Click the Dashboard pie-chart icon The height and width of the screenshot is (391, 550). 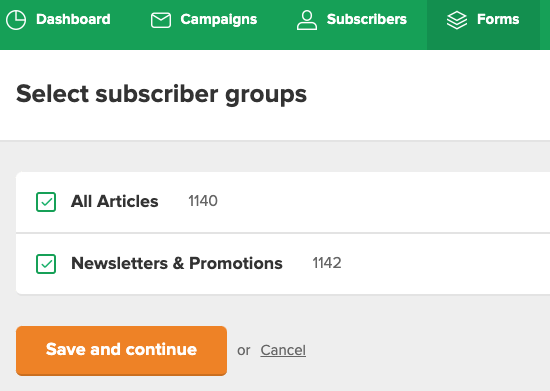pyautogui.click(x=16, y=20)
